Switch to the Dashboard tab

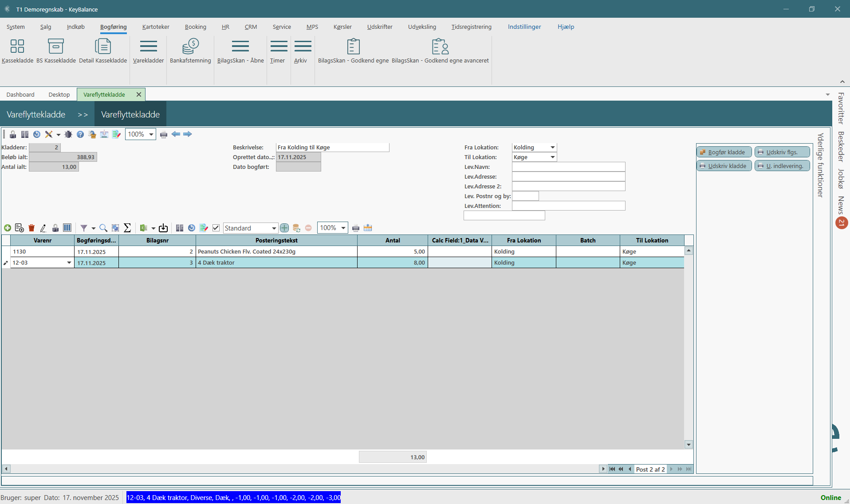pos(20,94)
